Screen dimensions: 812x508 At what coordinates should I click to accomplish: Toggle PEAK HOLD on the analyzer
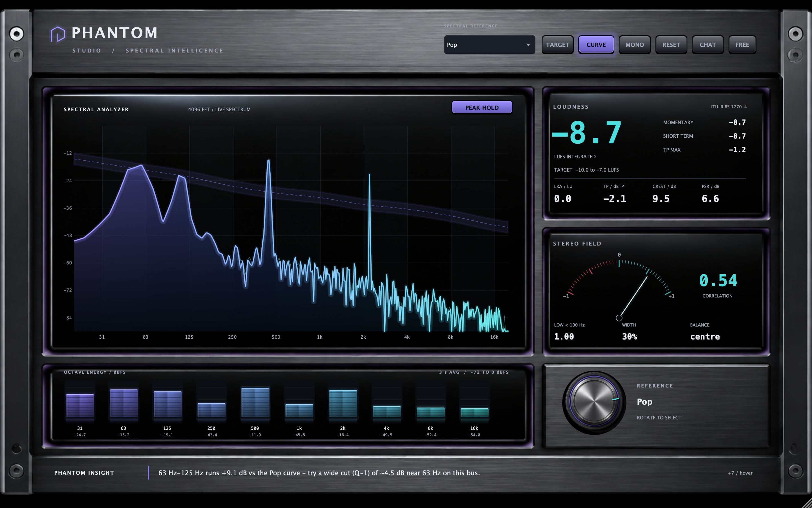click(x=482, y=108)
